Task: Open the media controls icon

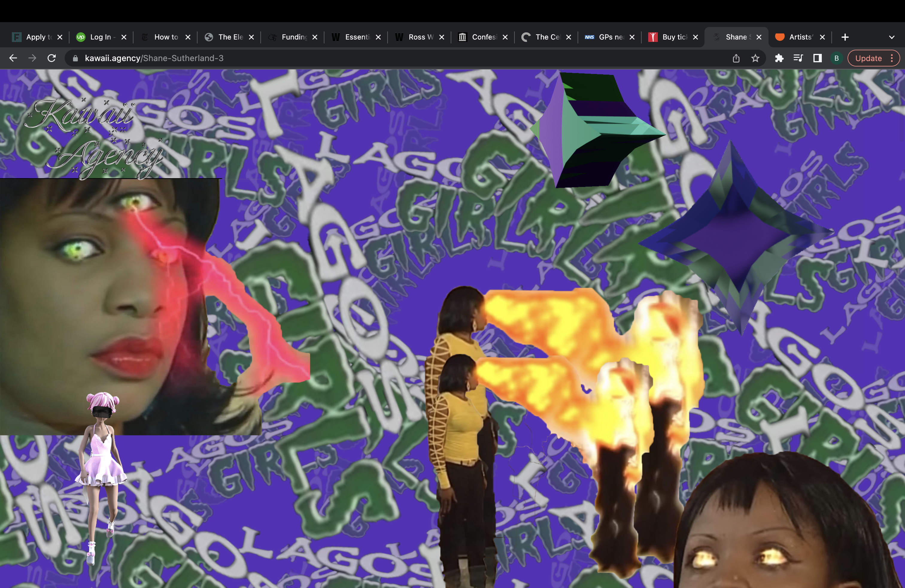Action: coord(798,58)
